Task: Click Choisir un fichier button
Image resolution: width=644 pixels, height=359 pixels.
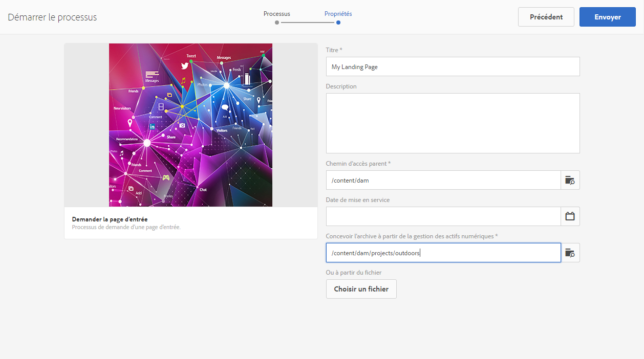Action: [361, 289]
